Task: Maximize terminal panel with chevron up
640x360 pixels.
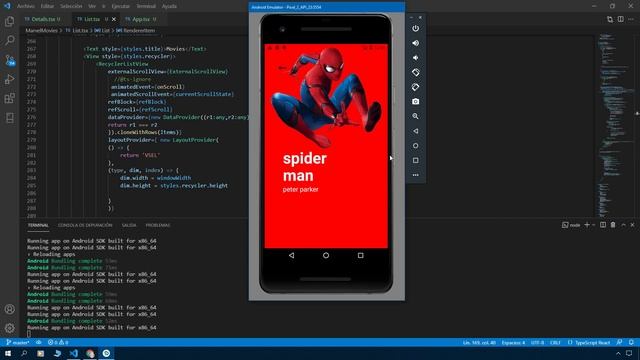Action: tap(623, 225)
